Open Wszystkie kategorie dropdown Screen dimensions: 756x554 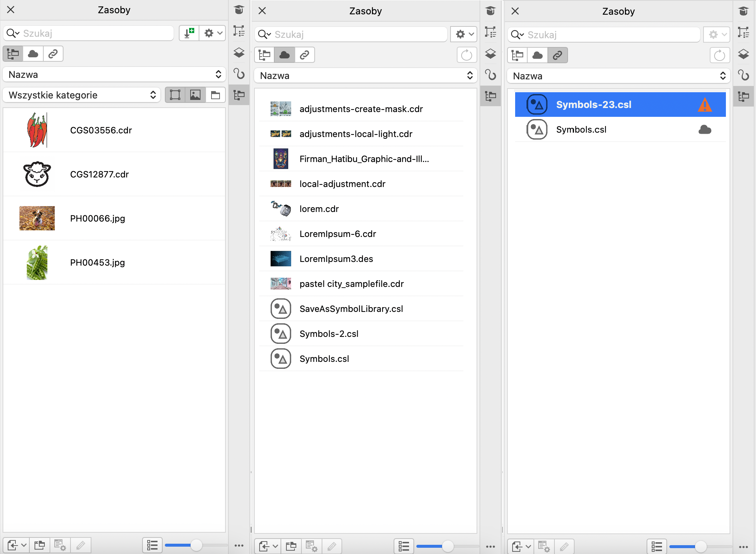82,95
